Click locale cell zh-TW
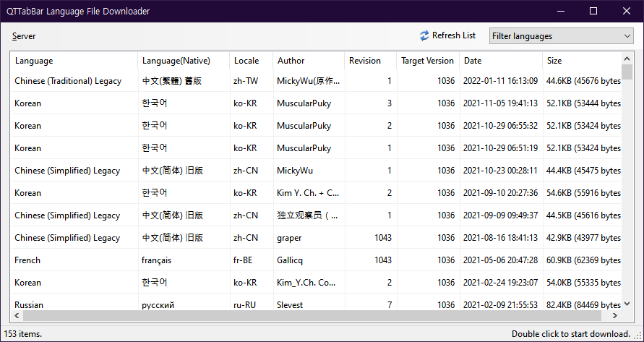Image resolution: width=644 pixels, height=342 pixels. (x=246, y=81)
